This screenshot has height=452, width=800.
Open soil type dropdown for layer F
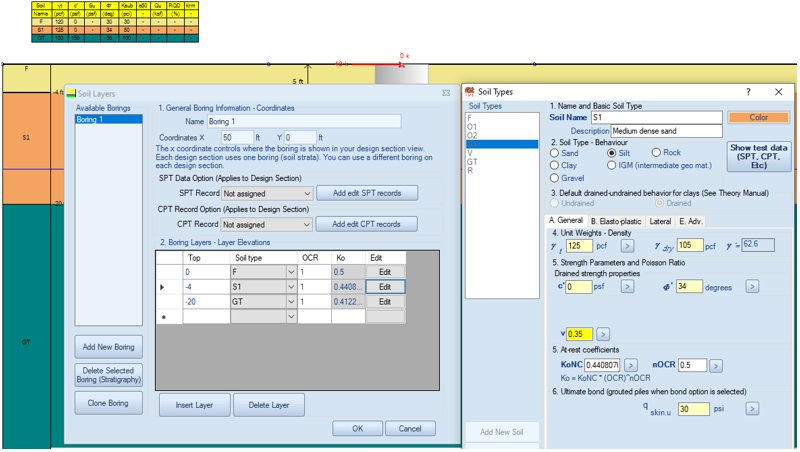(x=291, y=272)
